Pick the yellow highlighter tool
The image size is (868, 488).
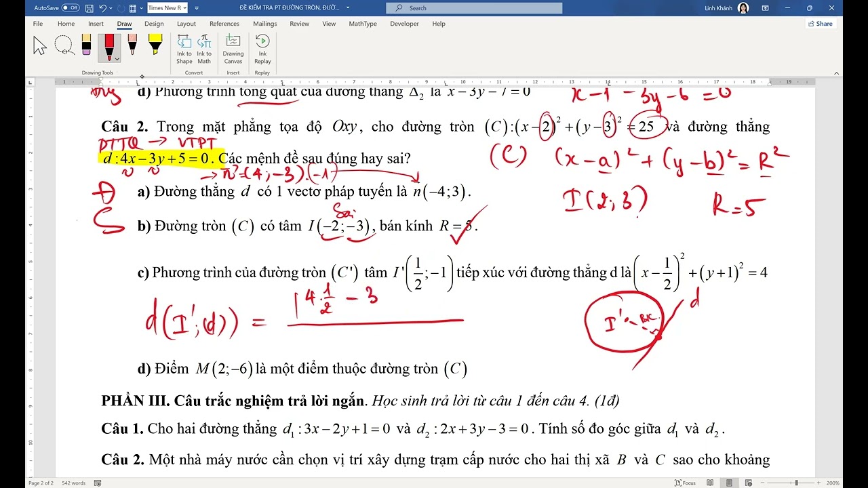155,45
